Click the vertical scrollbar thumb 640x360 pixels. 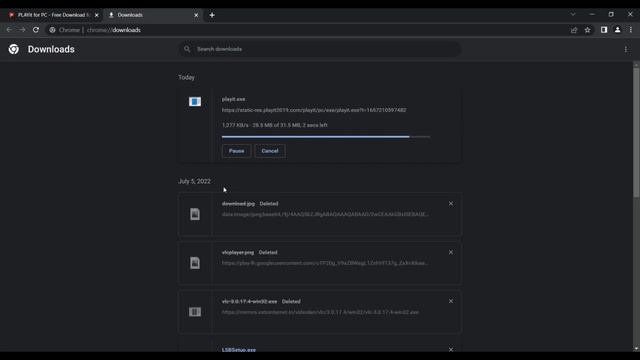636,133
